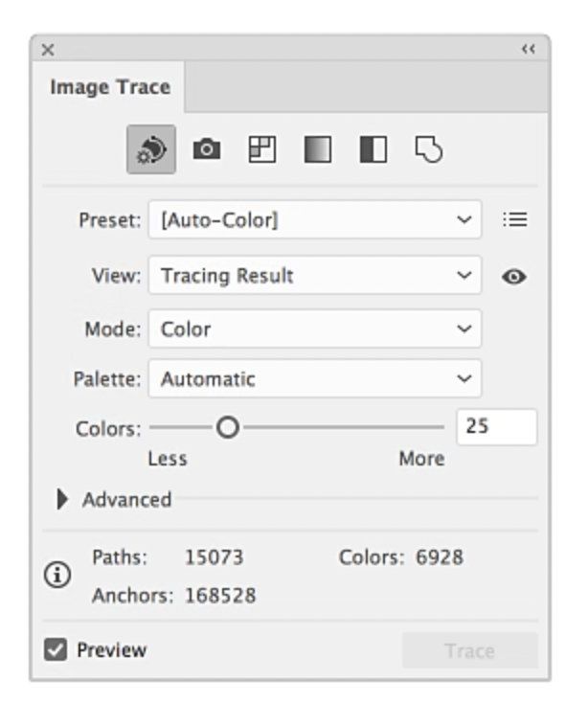This screenshot has width=588, height=703.
Task: Click the Trace button
Action: coord(469,650)
